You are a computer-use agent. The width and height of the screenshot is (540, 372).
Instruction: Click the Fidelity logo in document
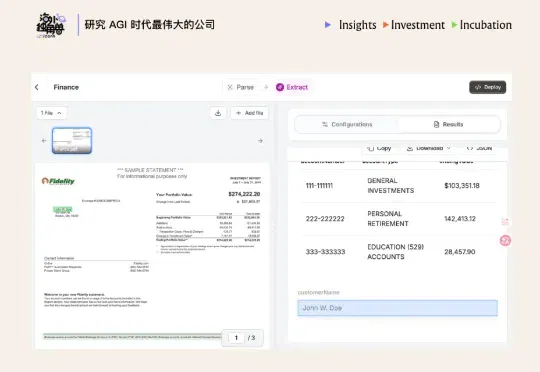click(58, 181)
